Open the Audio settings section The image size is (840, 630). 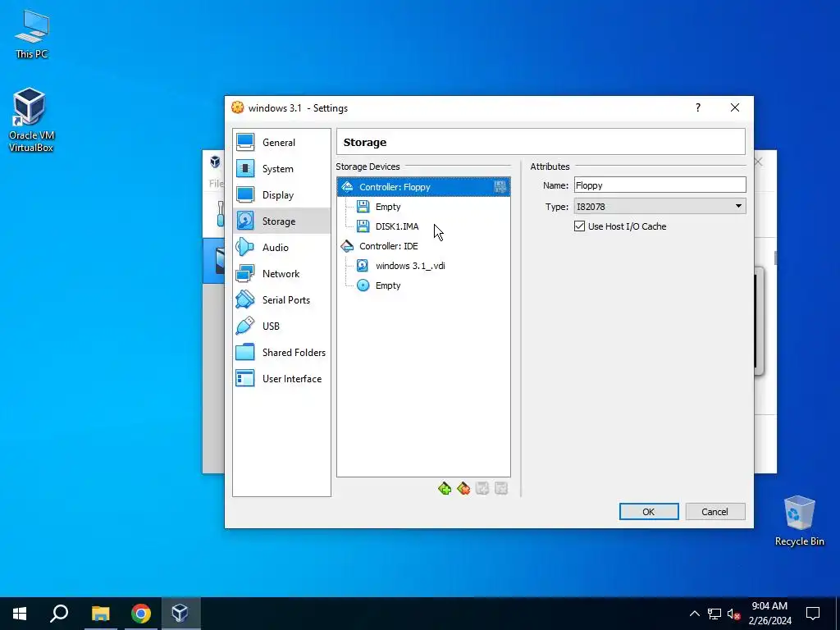point(281,248)
